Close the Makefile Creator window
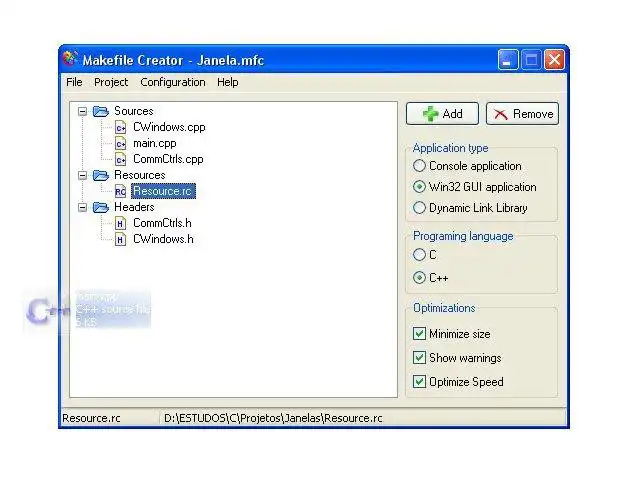The image size is (640, 480). [554, 60]
